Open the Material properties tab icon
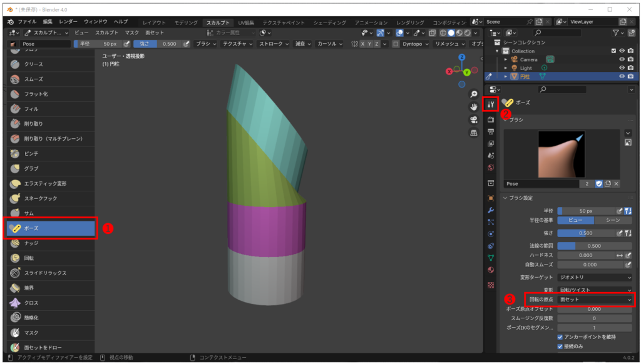Image resolution: width=641 pixels, height=364 pixels. click(491, 270)
